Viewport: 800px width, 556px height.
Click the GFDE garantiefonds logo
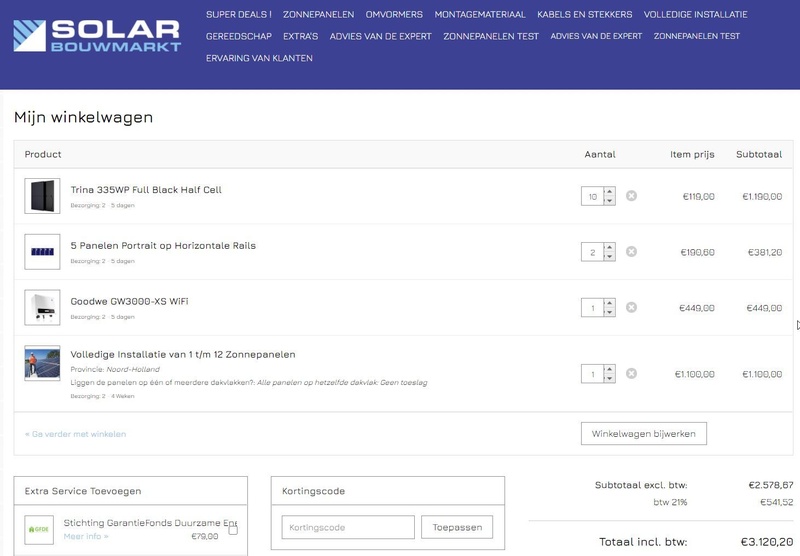point(39,529)
